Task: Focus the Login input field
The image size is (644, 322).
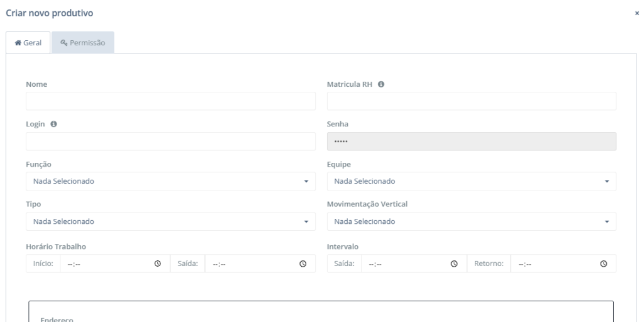Action: pos(170,142)
